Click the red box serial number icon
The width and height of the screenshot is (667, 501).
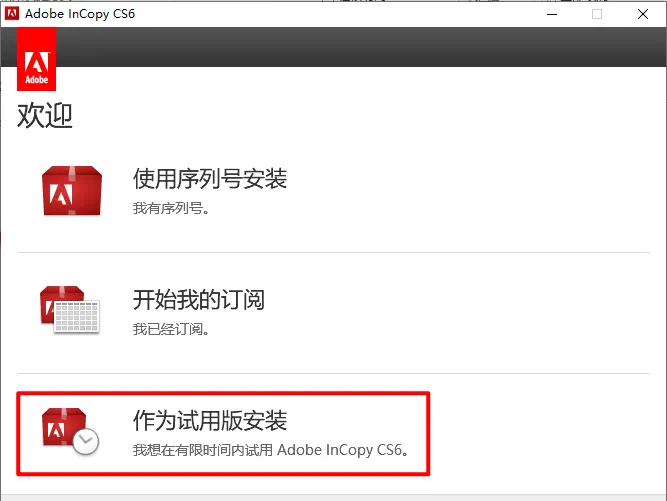tap(72, 191)
